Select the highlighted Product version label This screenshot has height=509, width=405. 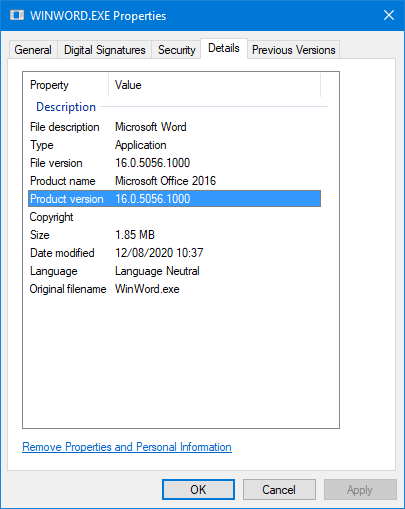tap(67, 199)
